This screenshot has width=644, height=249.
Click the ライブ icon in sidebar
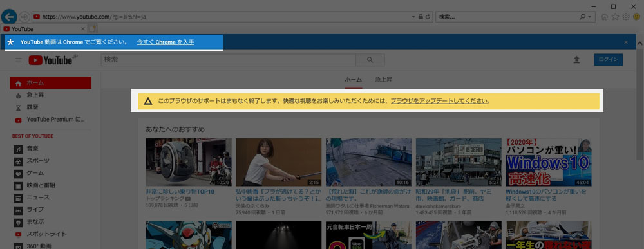point(18,210)
